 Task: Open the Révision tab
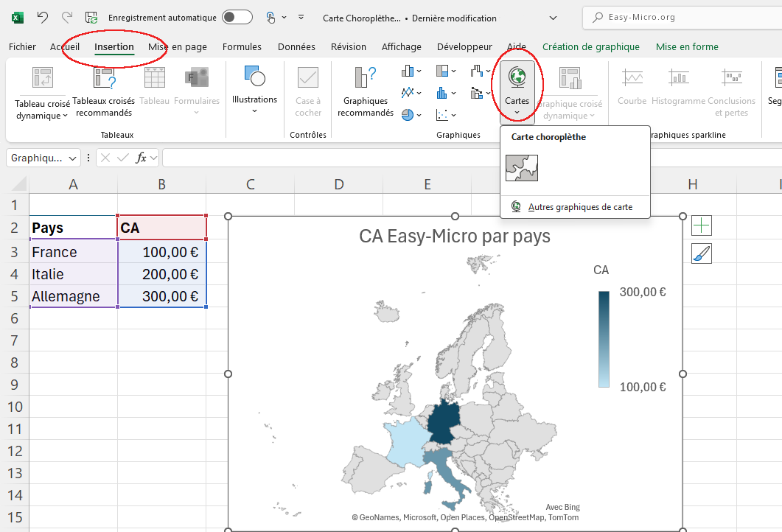[x=349, y=47]
